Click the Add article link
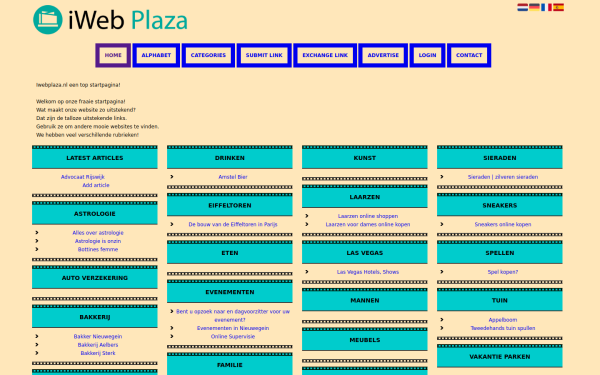 pos(96,185)
